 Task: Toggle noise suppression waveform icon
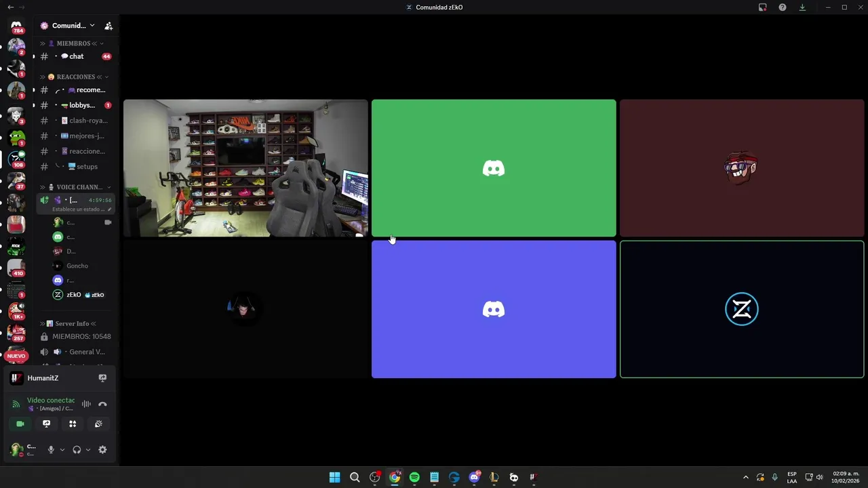86,404
